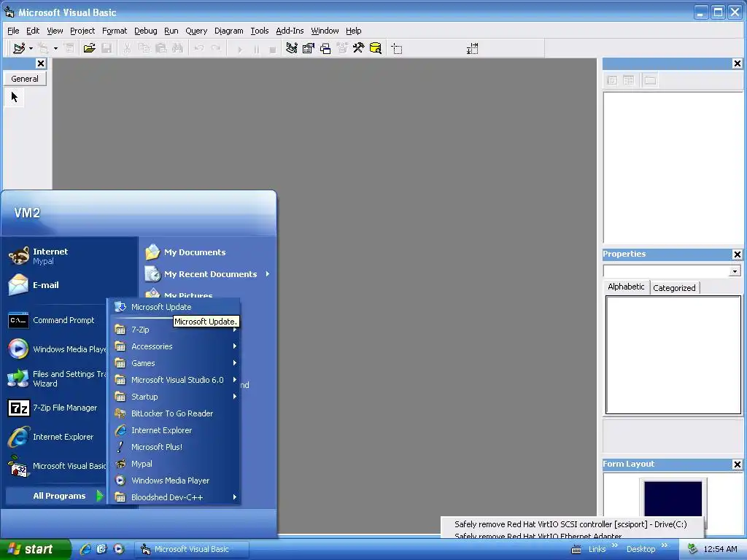Viewport: 747px width, 560px height.
Task: Click the Add Standard EXE Project toolbar icon
Action: pos(19,48)
